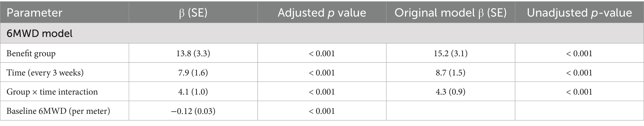
Task: Click the Parameter column header
Action: point(34,13)
